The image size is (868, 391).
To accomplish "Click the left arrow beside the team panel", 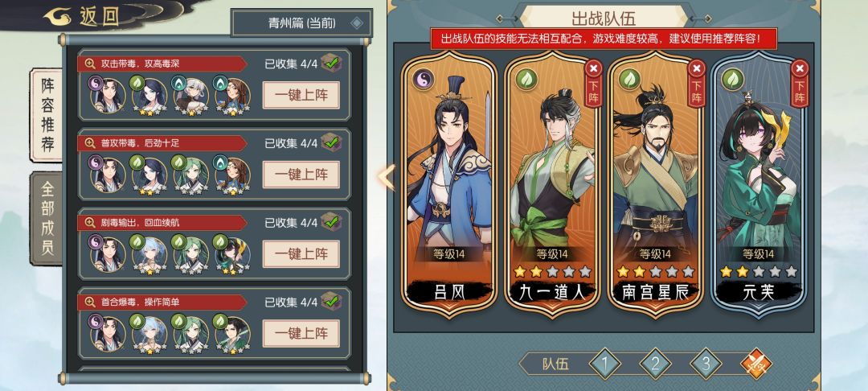I will [386, 177].
